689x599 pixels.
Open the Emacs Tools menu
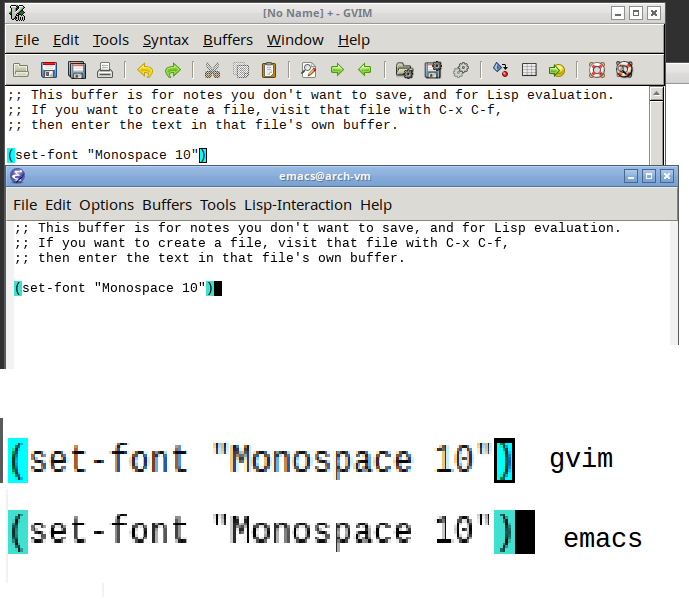218,205
